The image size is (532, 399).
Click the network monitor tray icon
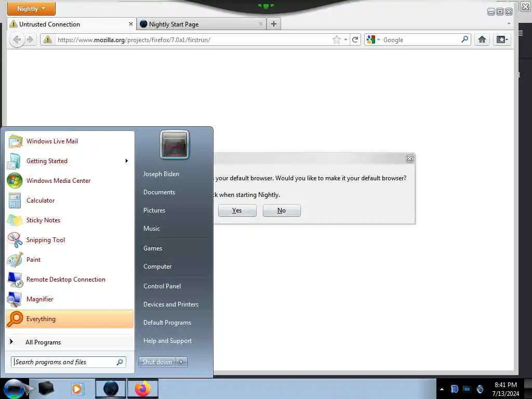pyautogui.click(x=467, y=389)
